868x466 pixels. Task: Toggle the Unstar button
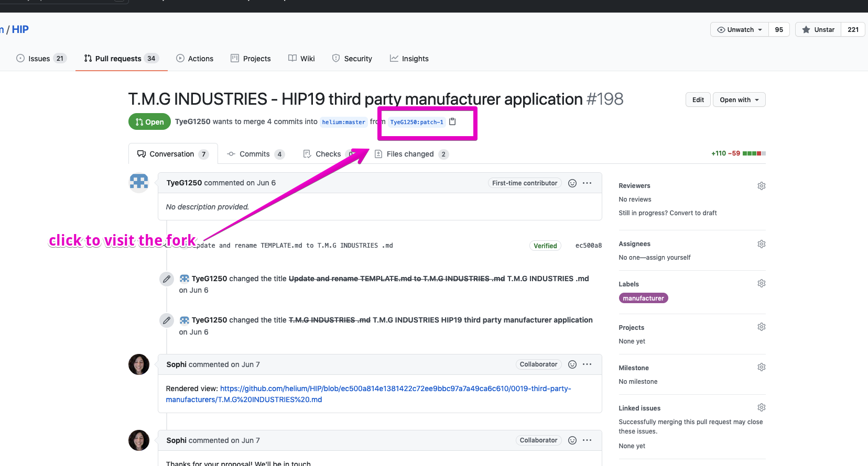click(818, 30)
